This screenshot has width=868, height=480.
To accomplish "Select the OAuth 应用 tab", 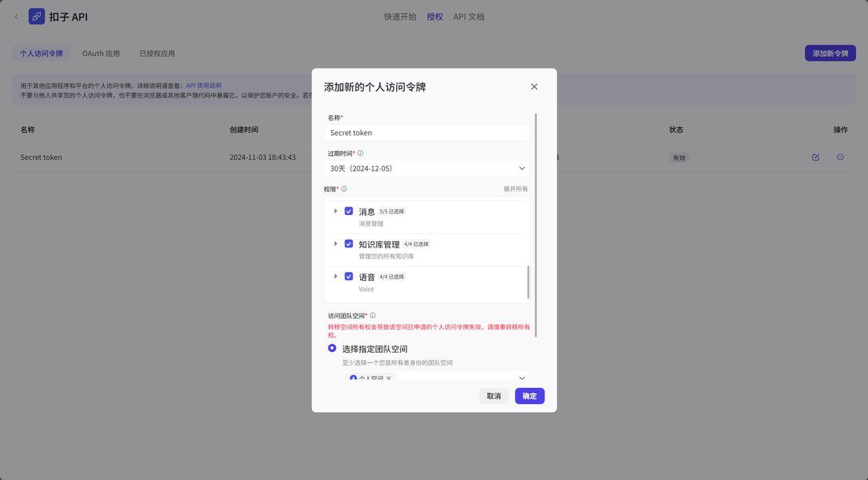I will click(101, 54).
